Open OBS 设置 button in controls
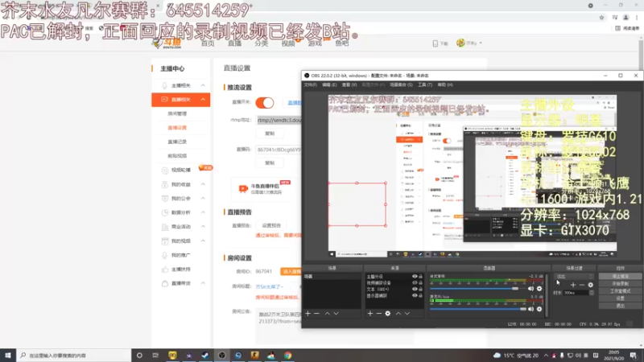Image resolution: width=644 pixels, height=362 pixels. click(620, 298)
